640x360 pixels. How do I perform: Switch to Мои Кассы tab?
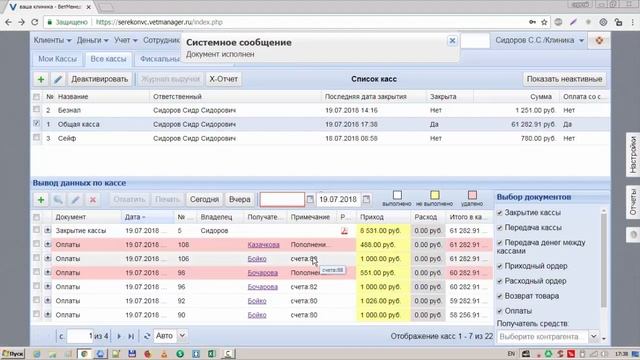coord(58,59)
